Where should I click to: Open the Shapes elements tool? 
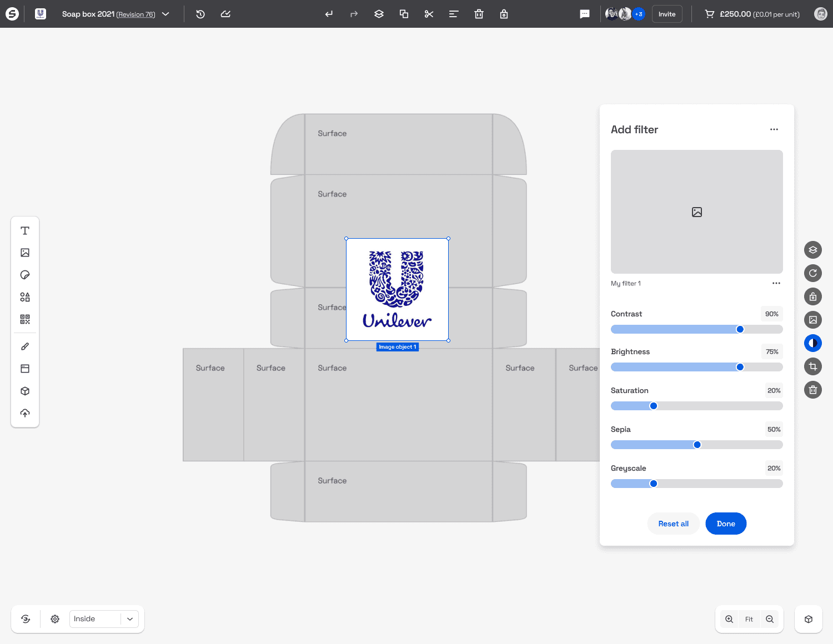[25, 297]
